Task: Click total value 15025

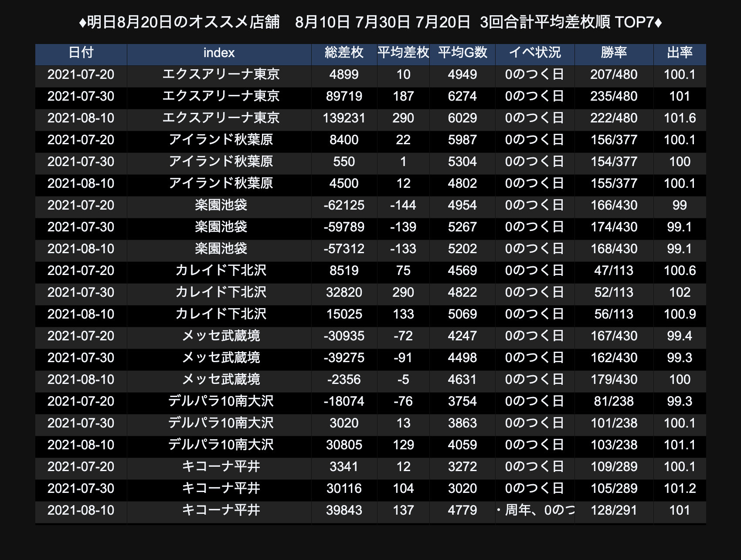Action: point(344,314)
